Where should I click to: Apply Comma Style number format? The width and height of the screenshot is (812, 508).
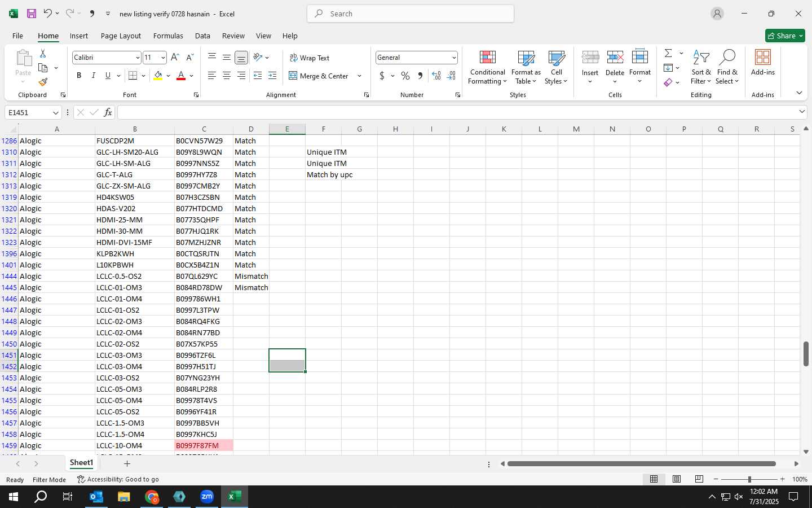click(420, 76)
